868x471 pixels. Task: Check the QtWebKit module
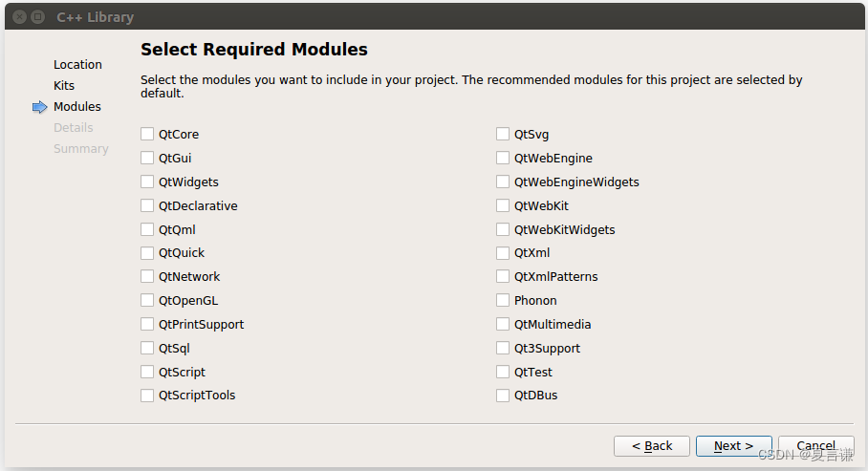[503, 205]
